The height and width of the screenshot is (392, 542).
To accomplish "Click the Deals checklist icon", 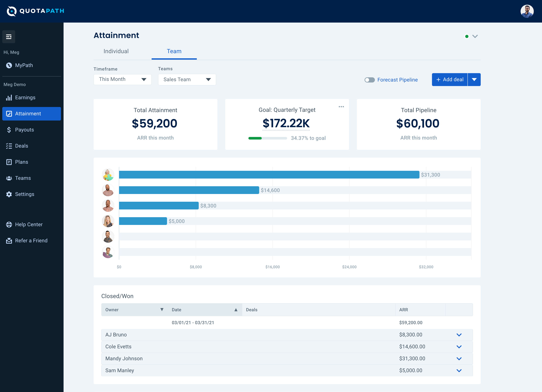I will (x=9, y=146).
